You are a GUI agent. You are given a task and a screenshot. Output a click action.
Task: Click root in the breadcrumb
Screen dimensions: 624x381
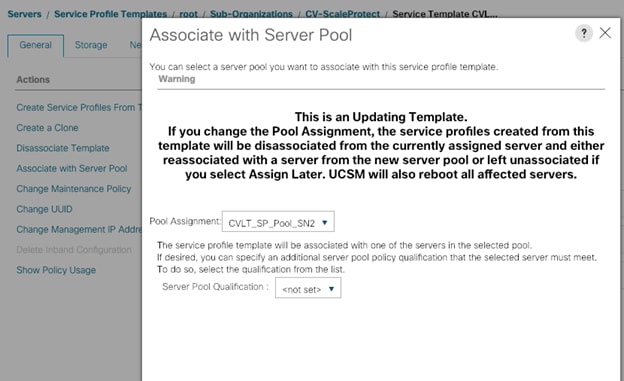188,14
